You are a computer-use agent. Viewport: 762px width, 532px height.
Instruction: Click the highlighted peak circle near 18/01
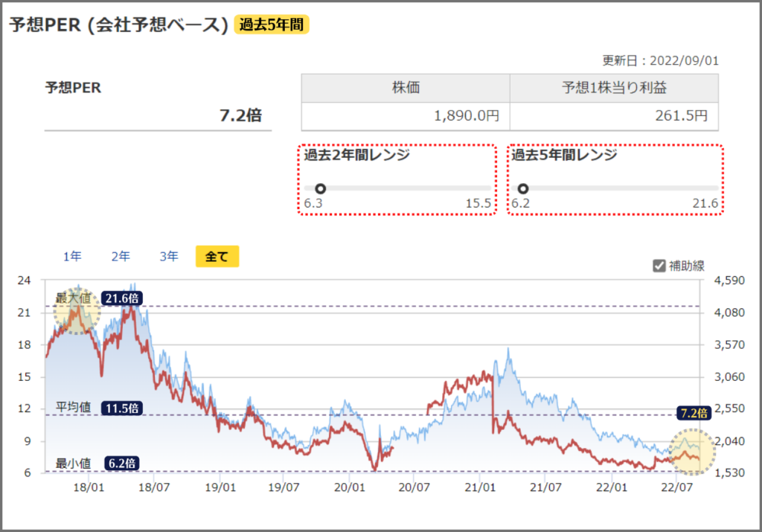coord(77,311)
